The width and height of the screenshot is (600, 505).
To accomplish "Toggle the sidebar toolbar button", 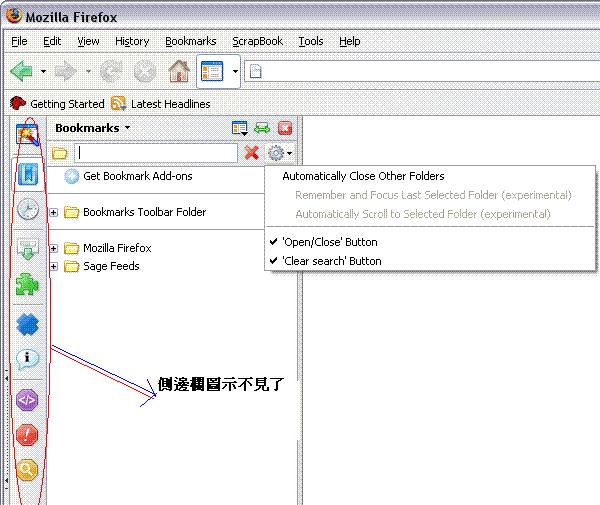I will click(212, 71).
